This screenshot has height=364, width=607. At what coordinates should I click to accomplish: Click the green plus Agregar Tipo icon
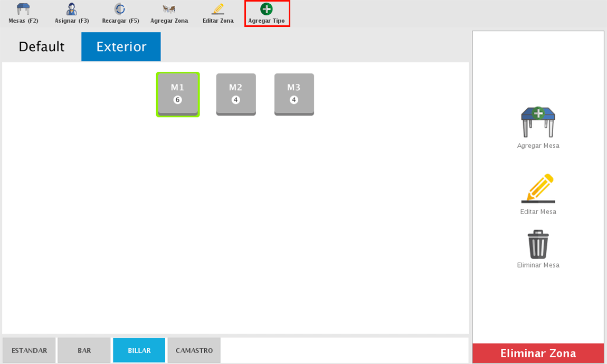[267, 9]
